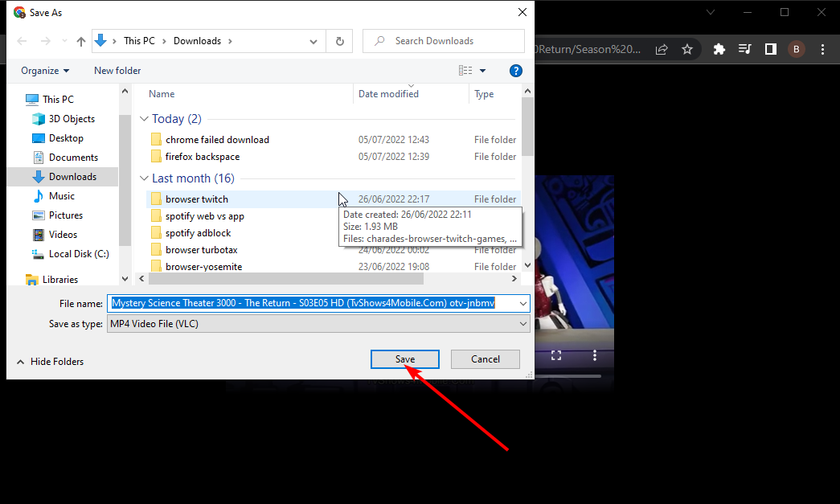Click New folder in toolbar
The image size is (840, 504).
click(x=117, y=71)
